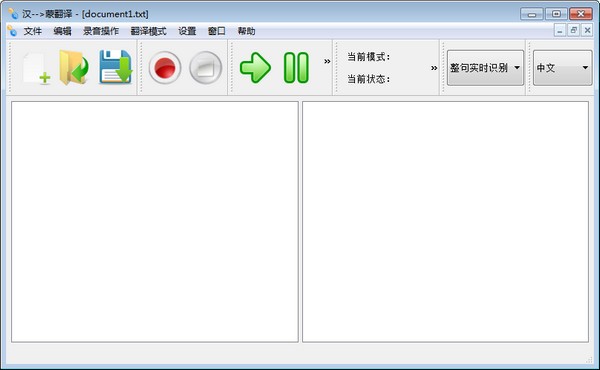Open the 帮助 menu
The width and height of the screenshot is (600, 370).
246,31
